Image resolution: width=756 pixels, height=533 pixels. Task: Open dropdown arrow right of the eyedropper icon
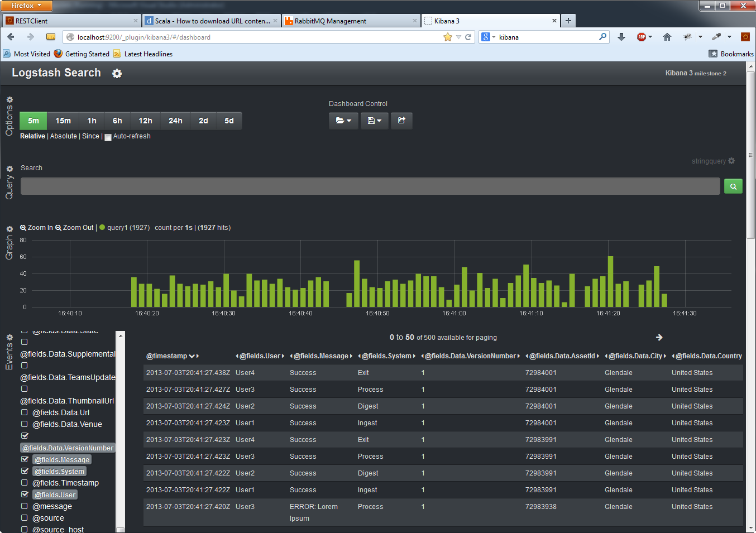point(729,37)
